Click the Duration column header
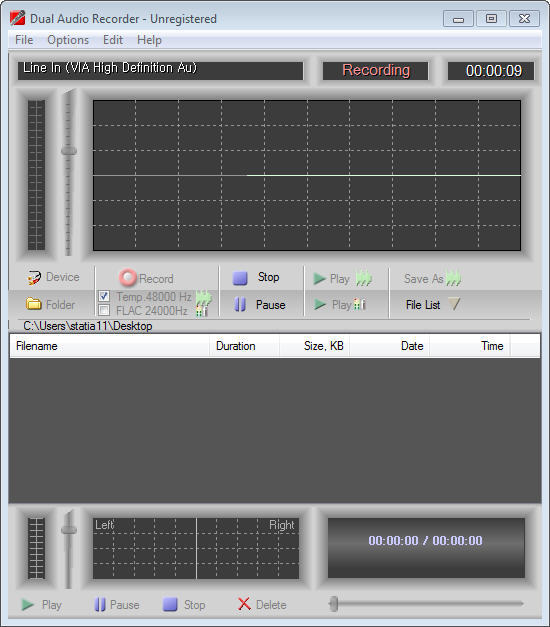The image size is (550, 627). [244, 346]
